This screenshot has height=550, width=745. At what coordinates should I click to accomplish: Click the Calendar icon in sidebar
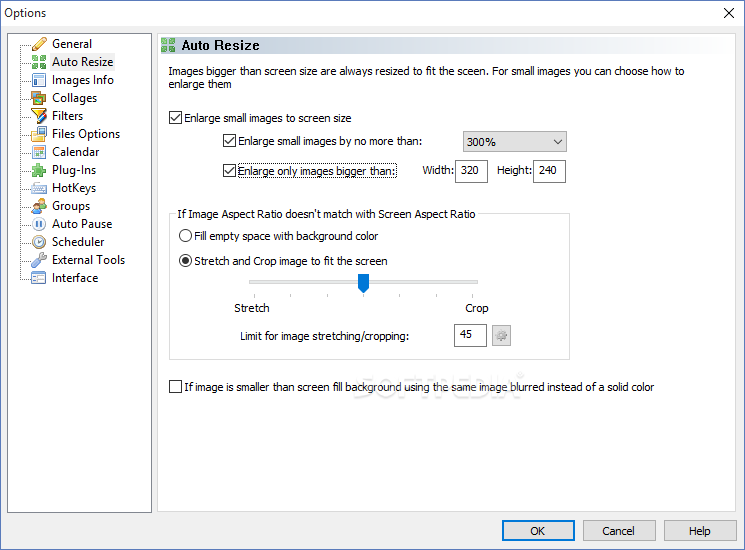coord(39,152)
